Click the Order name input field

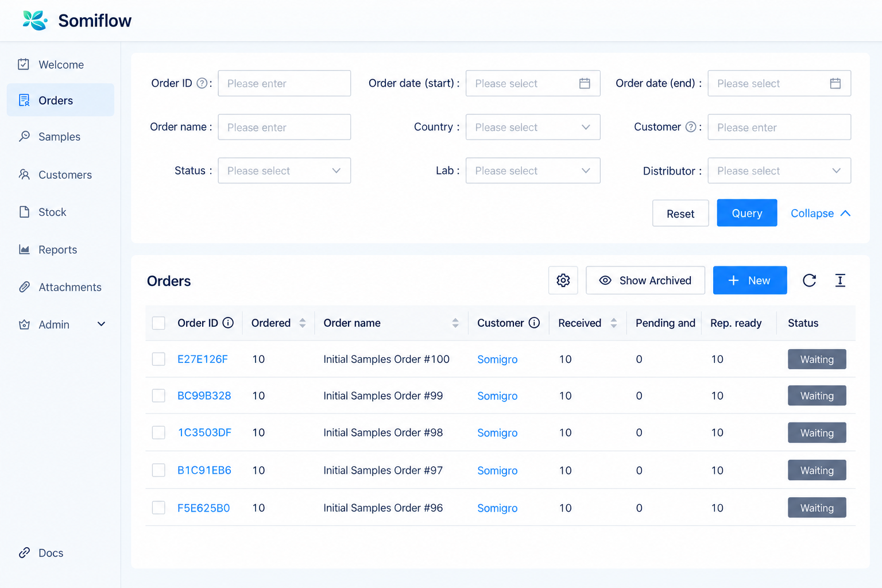click(284, 127)
